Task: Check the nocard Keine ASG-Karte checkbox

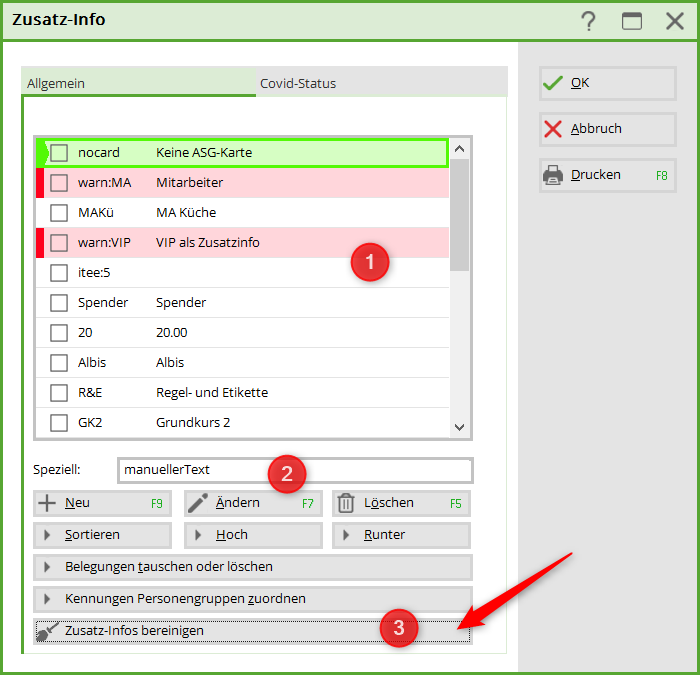Action: point(60,153)
